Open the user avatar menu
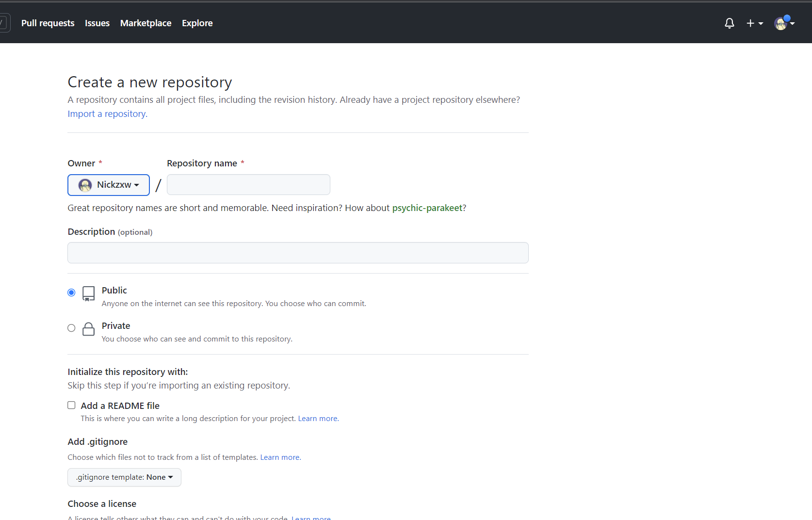The width and height of the screenshot is (812, 520). (x=784, y=23)
